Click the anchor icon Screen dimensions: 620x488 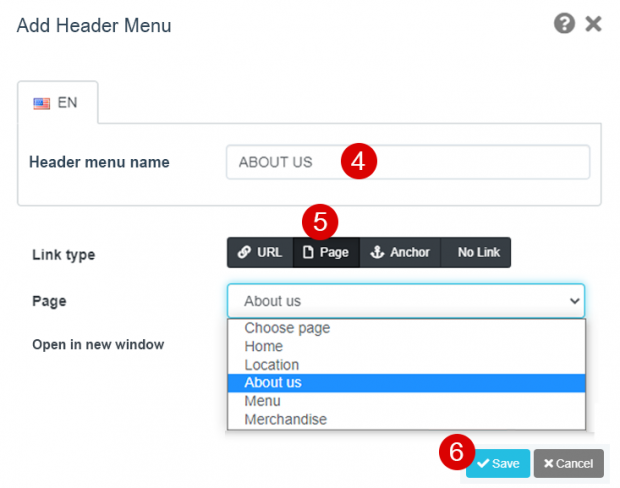point(377,252)
